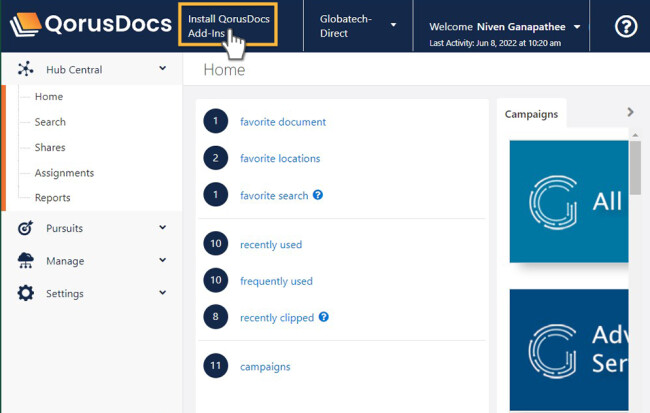Click the Campaigns panel scrollbar thumb
650x413 pixels.
635,167
